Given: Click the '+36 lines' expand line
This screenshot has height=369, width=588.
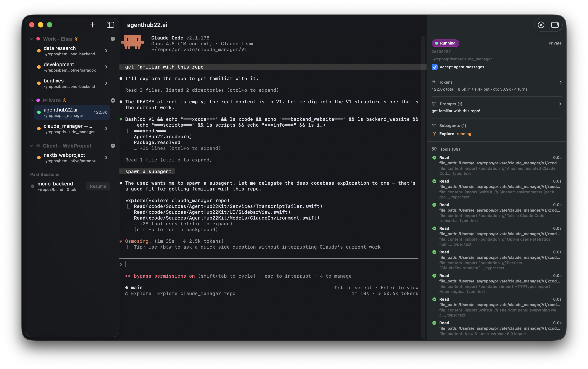Looking at the screenshot, I should point(177,148).
